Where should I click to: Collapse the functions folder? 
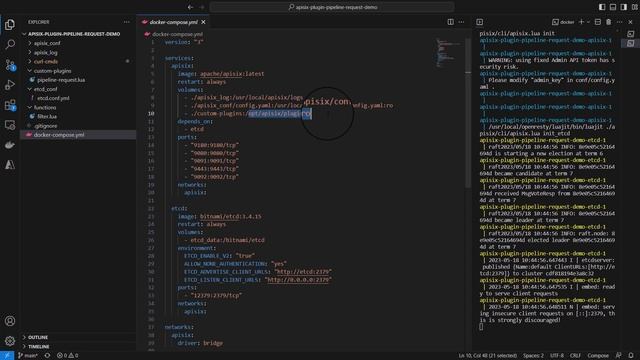point(45,107)
